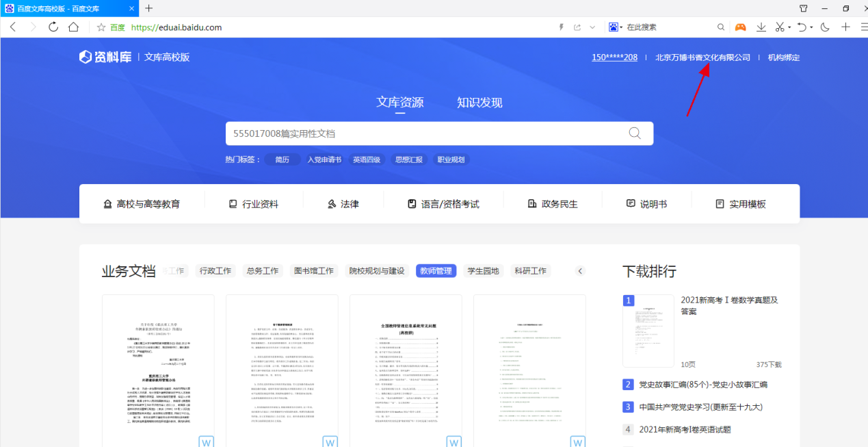868x447 pixels.
Task: Click in the 555017008篇实用性文档 search field
Action: (424, 133)
